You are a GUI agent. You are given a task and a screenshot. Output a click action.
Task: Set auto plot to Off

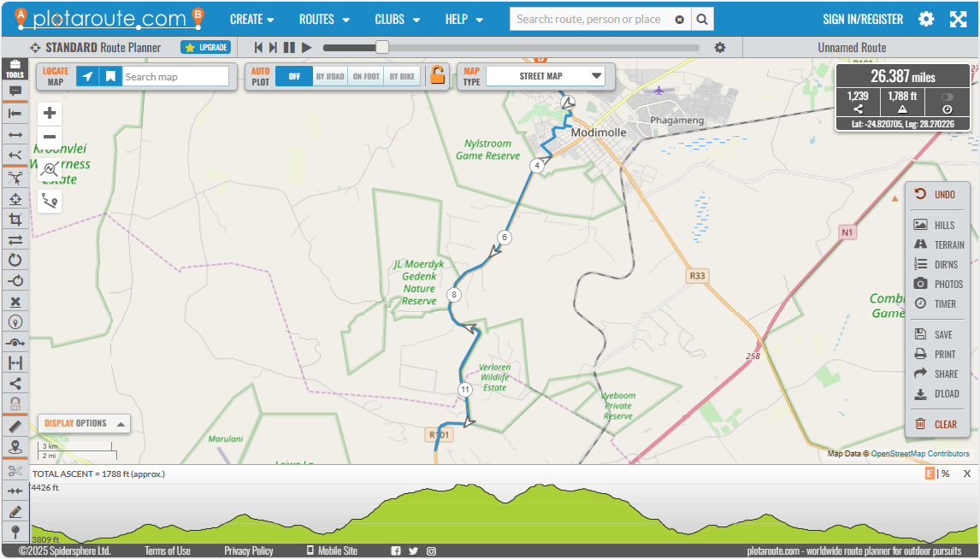point(294,76)
